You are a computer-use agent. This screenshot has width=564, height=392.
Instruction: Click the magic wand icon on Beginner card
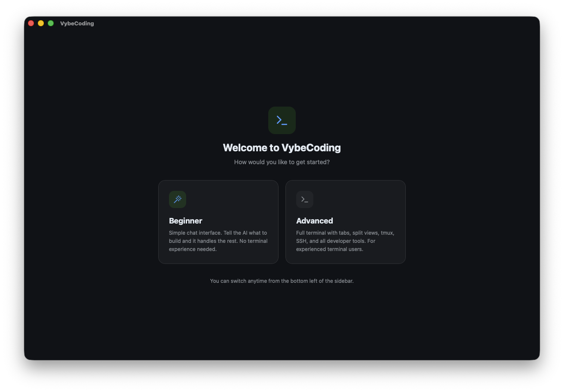178,199
